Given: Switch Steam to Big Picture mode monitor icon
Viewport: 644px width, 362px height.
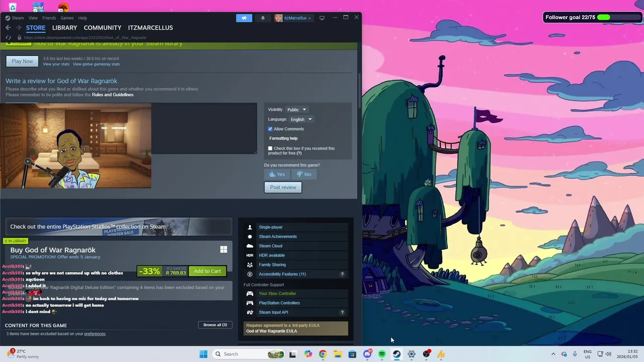Looking at the screenshot, I should [x=322, y=18].
